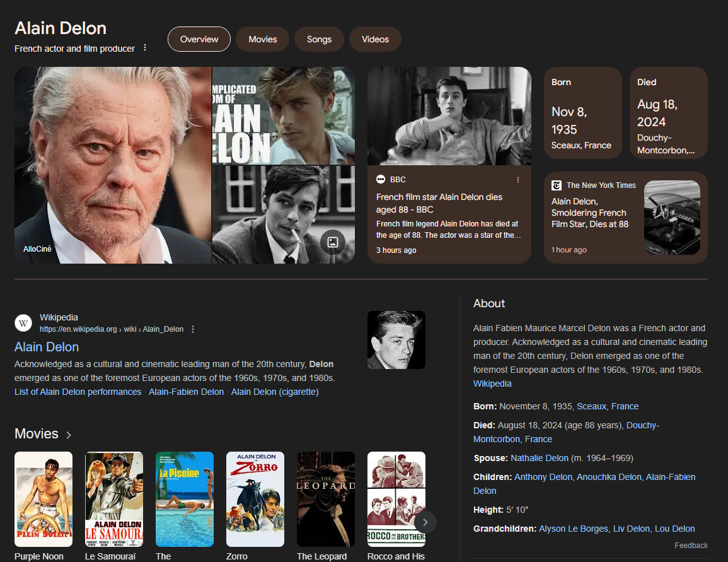This screenshot has width=728, height=562.
Task: Expand the Movies section chevron
Action: 69,435
